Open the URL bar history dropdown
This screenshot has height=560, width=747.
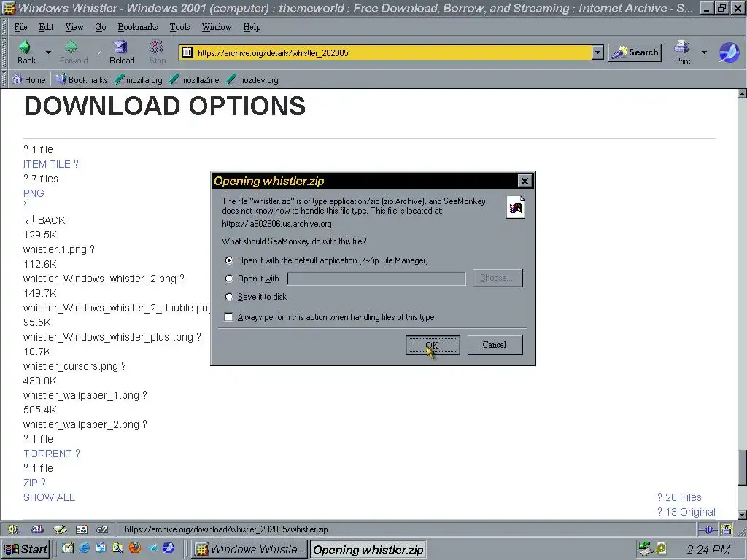[x=597, y=52]
